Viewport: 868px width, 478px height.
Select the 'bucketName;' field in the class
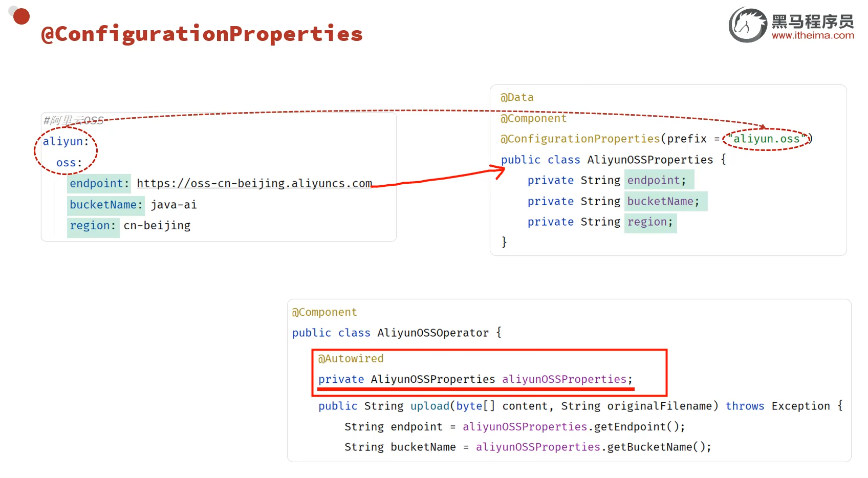coord(665,201)
